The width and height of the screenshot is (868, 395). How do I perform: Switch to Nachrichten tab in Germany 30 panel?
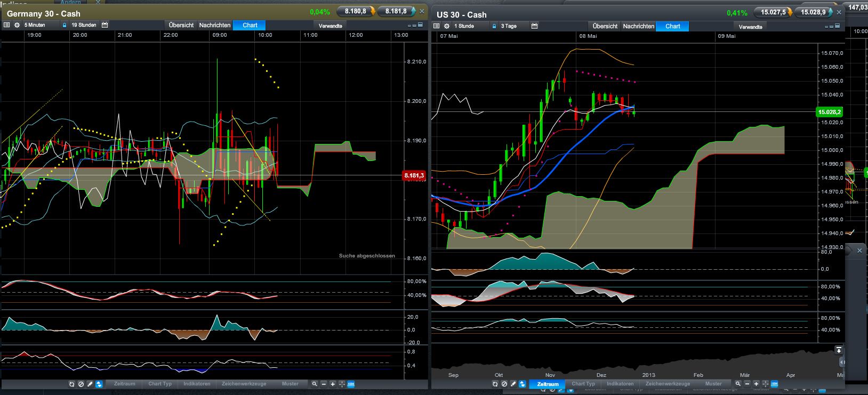point(215,25)
